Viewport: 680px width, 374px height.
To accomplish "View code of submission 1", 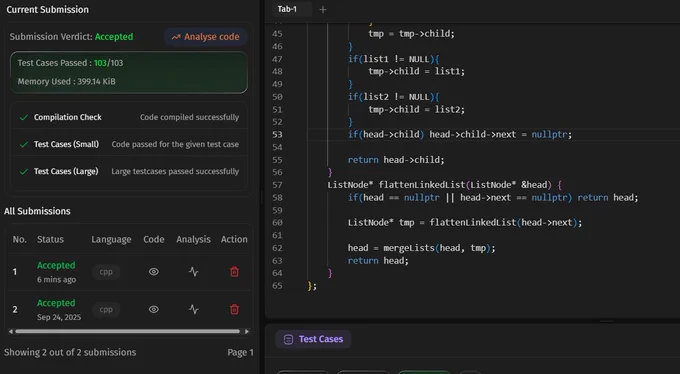I will [x=154, y=272].
